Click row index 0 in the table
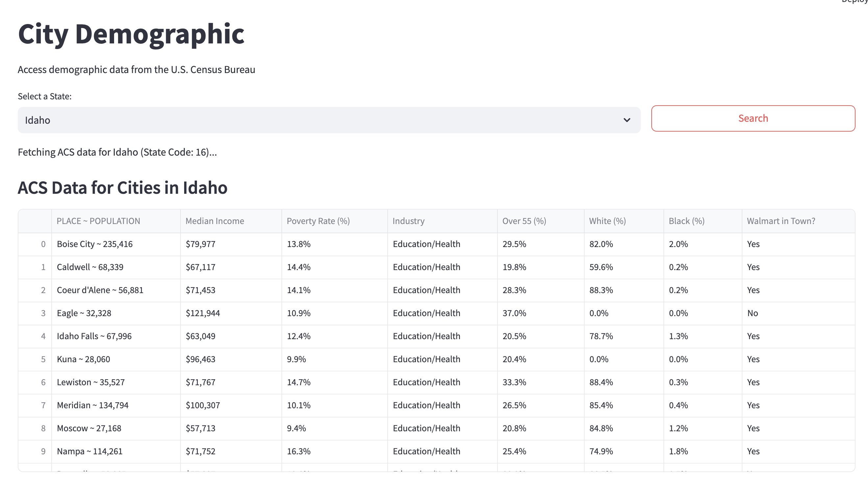 coord(35,244)
